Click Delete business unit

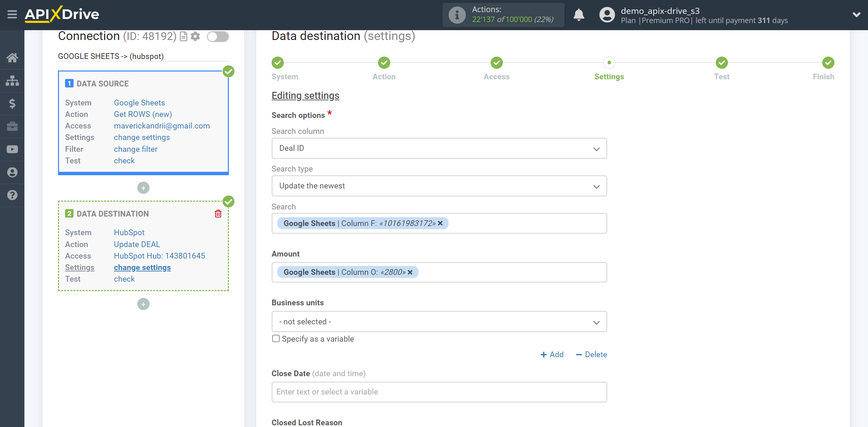pyautogui.click(x=591, y=354)
